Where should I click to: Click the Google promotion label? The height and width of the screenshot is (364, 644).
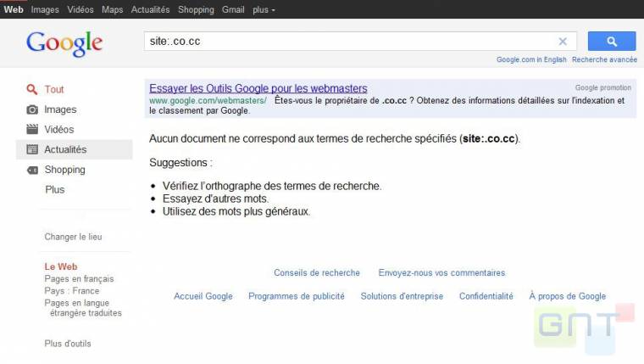coord(603,87)
